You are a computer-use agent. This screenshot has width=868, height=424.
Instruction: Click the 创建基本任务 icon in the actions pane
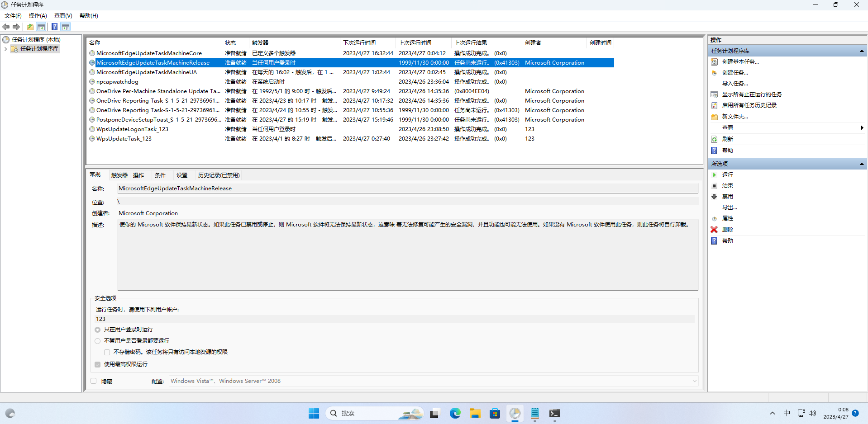(x=715, y=62)
